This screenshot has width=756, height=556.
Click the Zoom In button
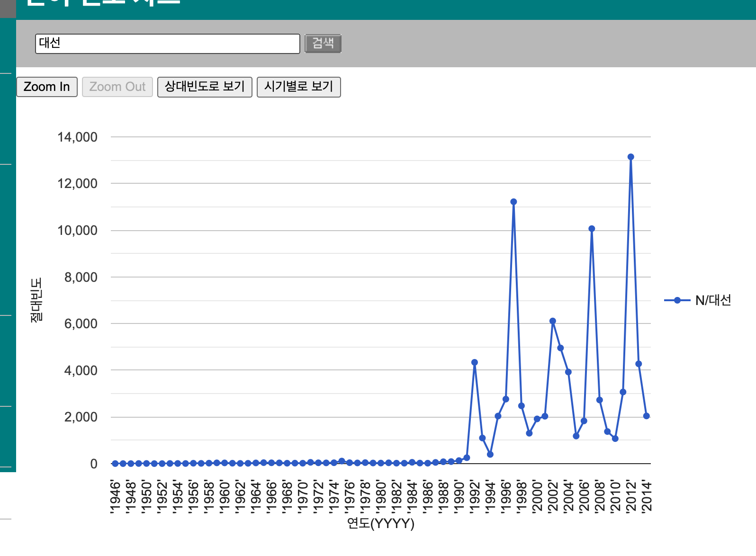pyautogui.click(x=47, y=87)
